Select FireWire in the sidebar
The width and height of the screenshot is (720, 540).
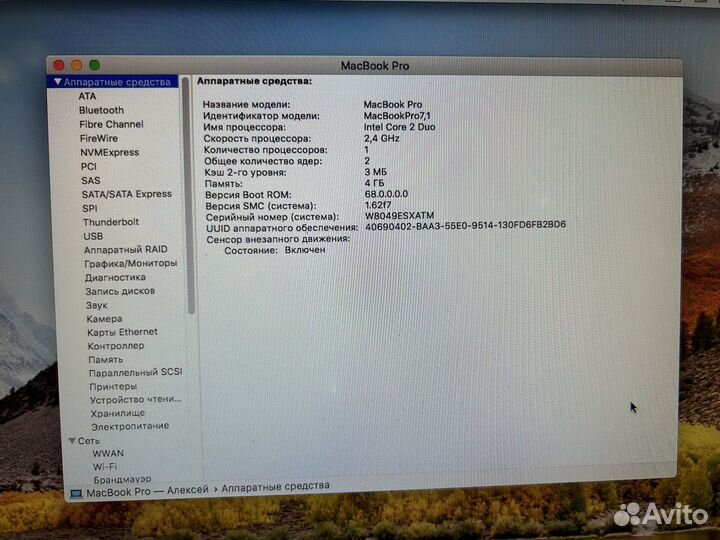(99, 138)
